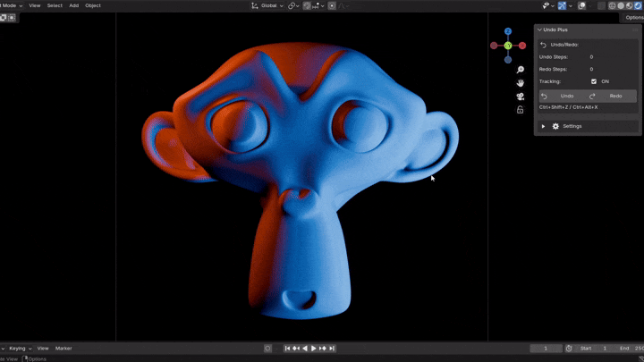Viewport: 644px width, 362px height.
Task: Toggle the camera view icon
Action: tap(520, 97)
